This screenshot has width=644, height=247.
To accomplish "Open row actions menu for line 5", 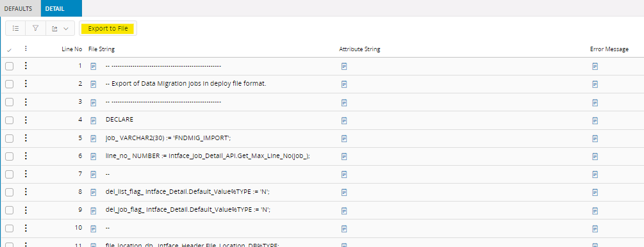I will (26, 138).
